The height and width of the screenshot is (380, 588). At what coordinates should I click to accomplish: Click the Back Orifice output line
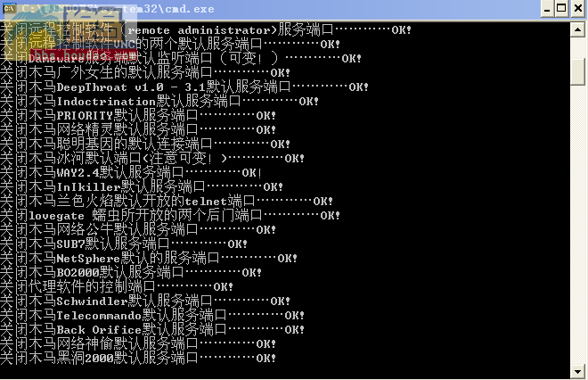click(152, 330)
